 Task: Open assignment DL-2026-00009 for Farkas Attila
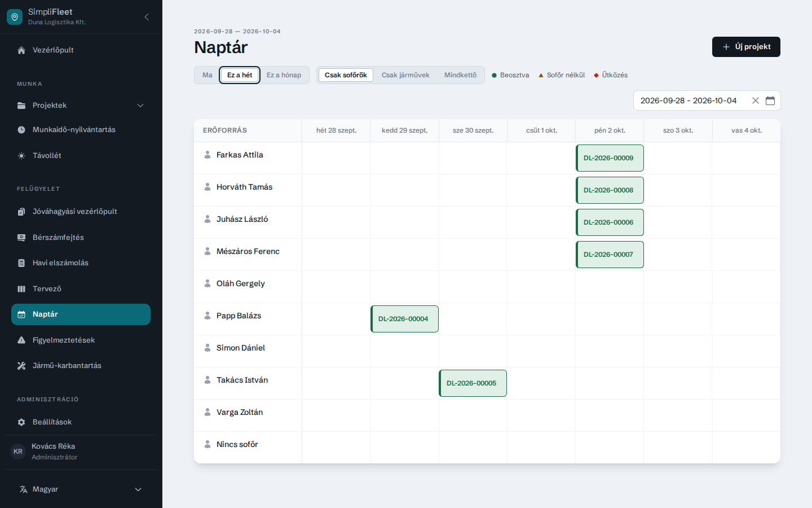(610, 158)
